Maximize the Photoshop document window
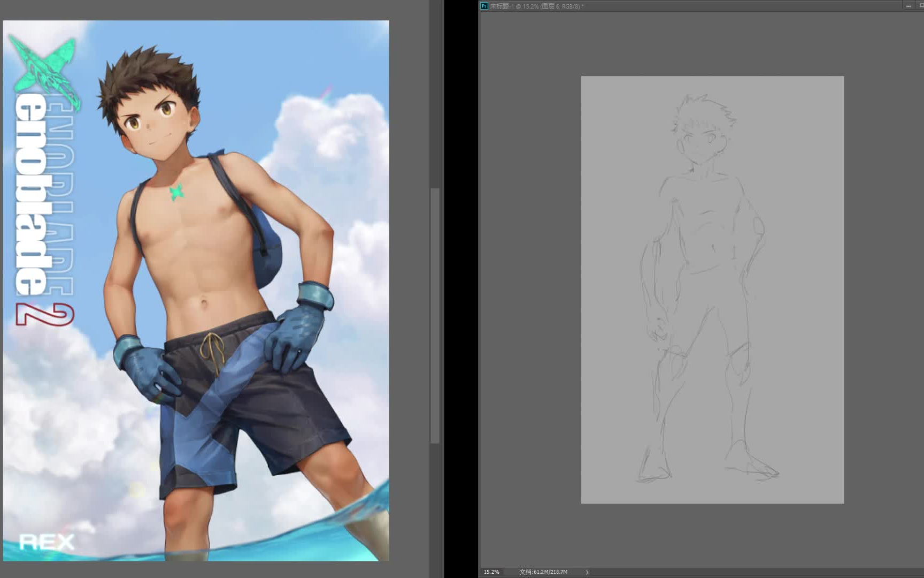 921,6
